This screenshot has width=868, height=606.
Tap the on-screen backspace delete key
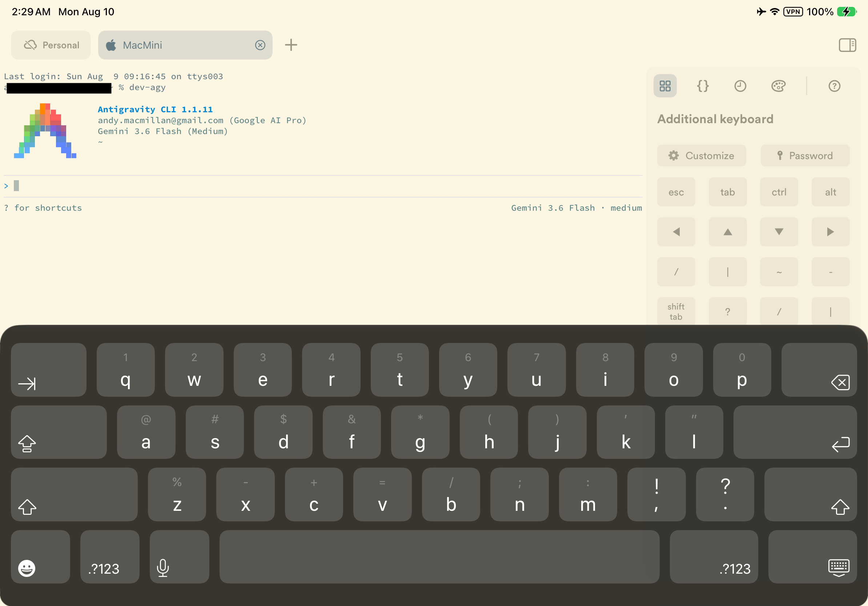point(819,370)
